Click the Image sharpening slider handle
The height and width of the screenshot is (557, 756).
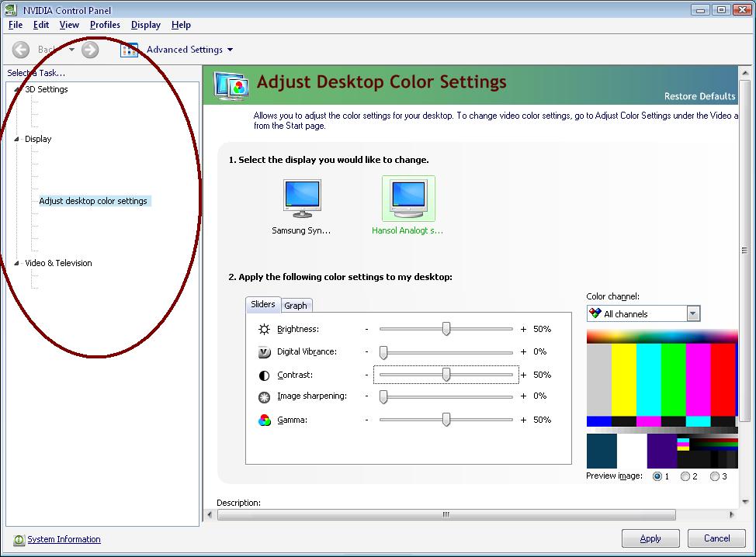click(x=383, y=396)
